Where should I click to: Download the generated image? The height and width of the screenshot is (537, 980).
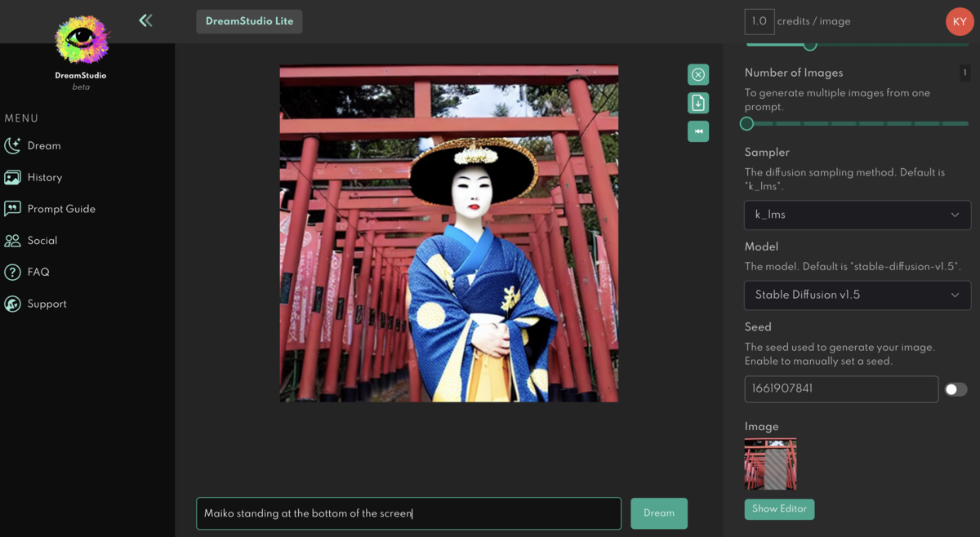698,103
